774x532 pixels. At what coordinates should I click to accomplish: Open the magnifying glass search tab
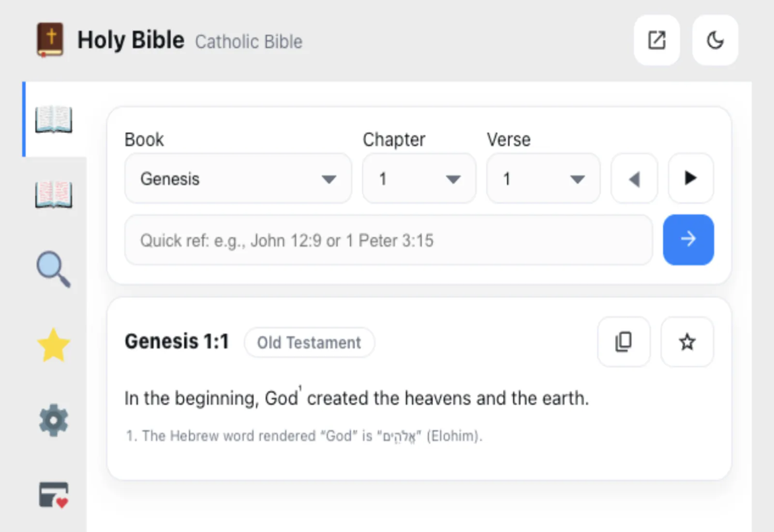(54, 269)
